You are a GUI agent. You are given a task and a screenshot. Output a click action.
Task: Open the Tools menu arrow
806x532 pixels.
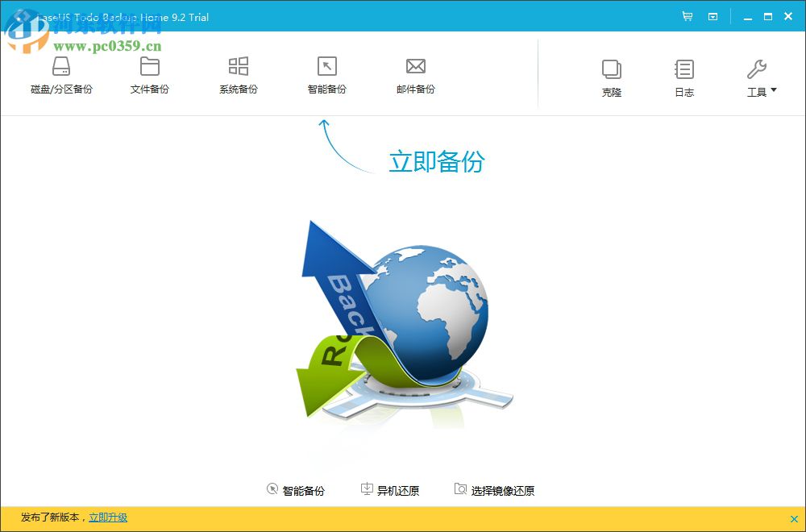775,92
